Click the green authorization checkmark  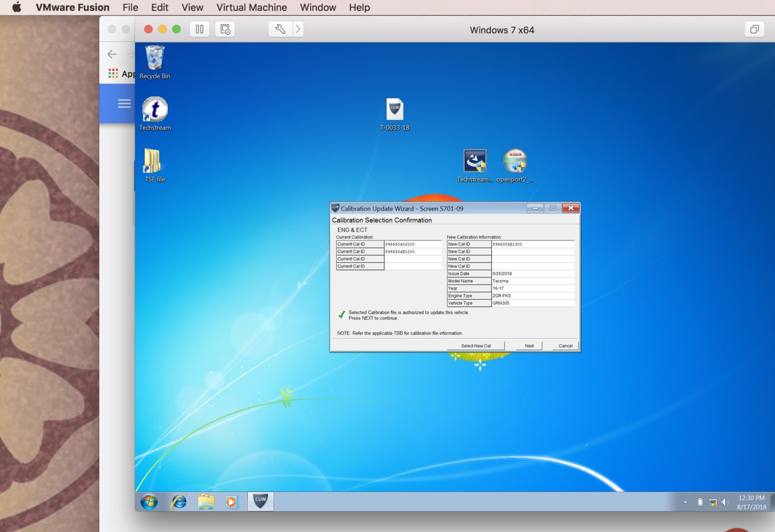(342, 315)
